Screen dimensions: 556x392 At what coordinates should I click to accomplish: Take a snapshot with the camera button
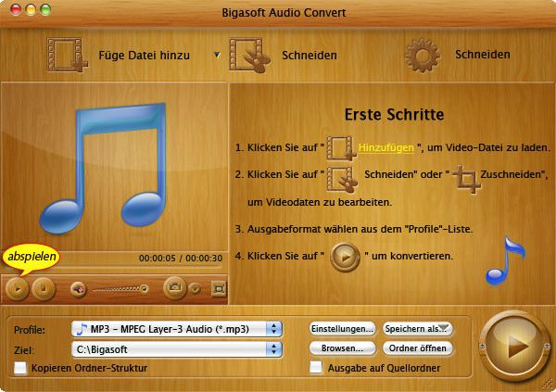[x=174, y=287]
